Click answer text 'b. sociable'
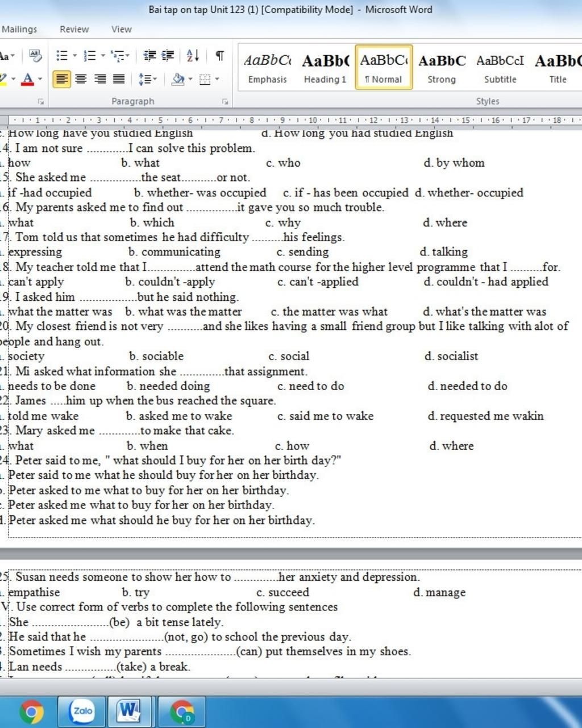Screen dimensions: 582x728 (x=156, y=356)
